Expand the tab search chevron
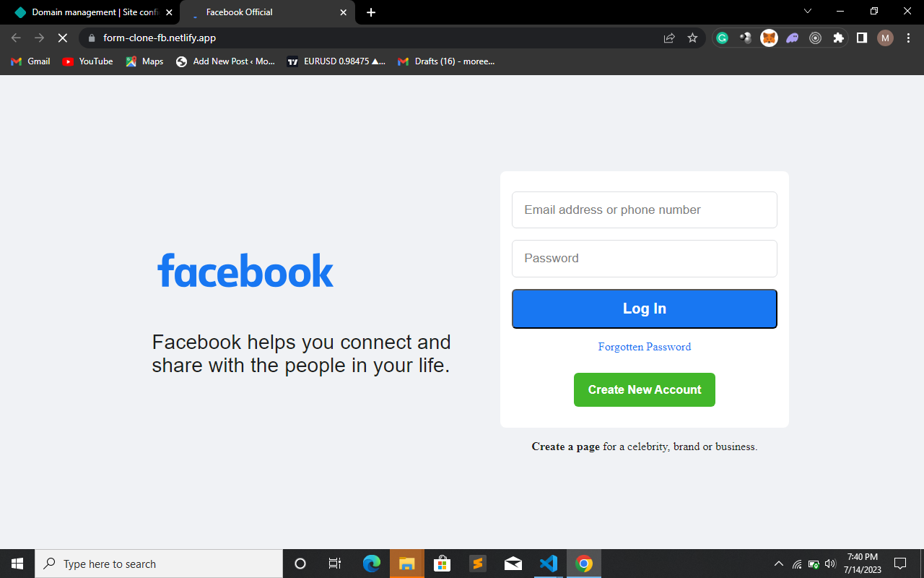The height and width of the screenshot is (578, 924). (x=808, y=12)
